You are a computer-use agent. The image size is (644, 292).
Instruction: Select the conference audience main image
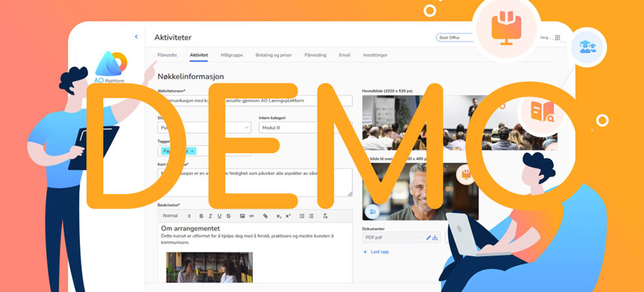pyautogui.click(x=459, y=122)
